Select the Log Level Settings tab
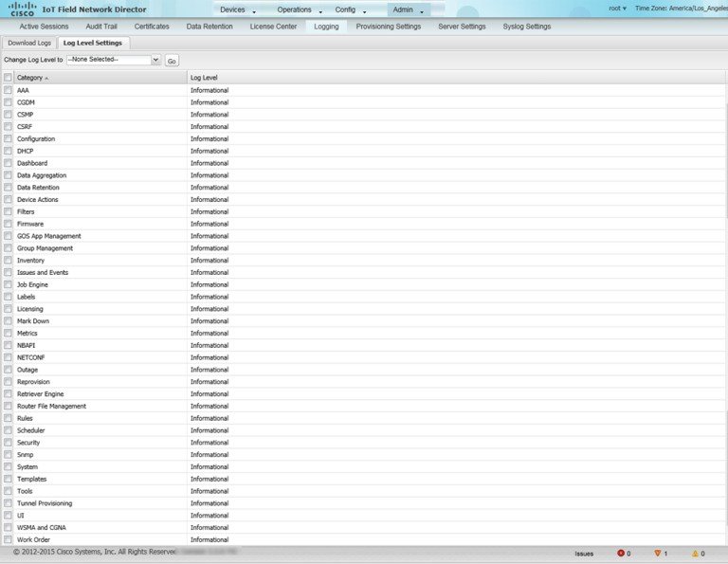 click(93, 43)
